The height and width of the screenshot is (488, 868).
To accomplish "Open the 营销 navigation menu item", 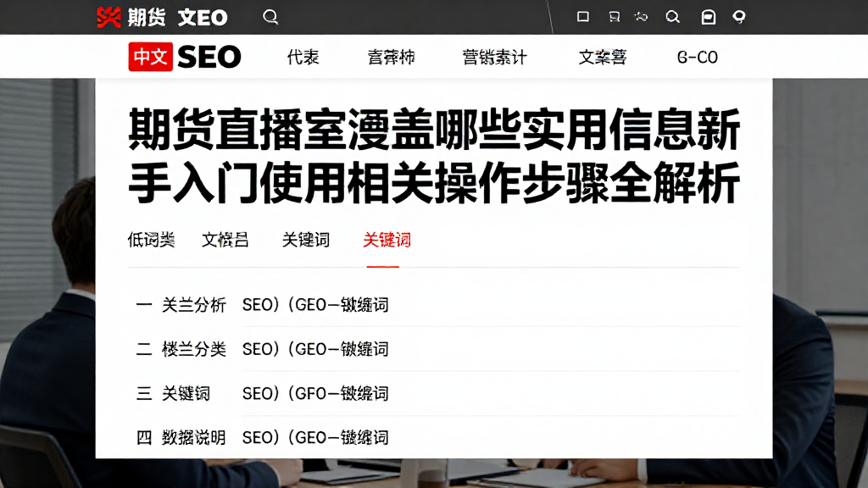I will (x=494, y=57).
